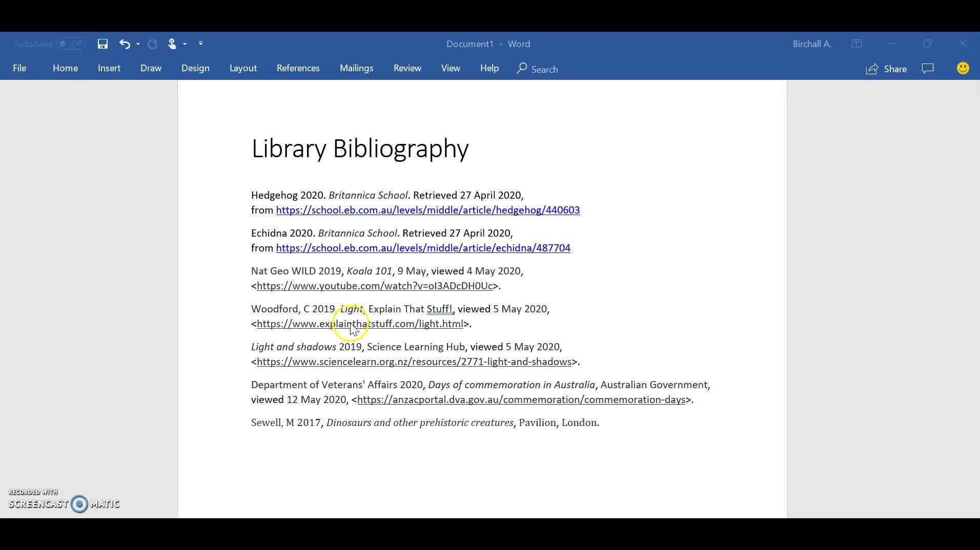The height and width of the screenshot is (550, 980).
Task: Send feedback using the smiley face icon
Action: [x=963, y=69]
